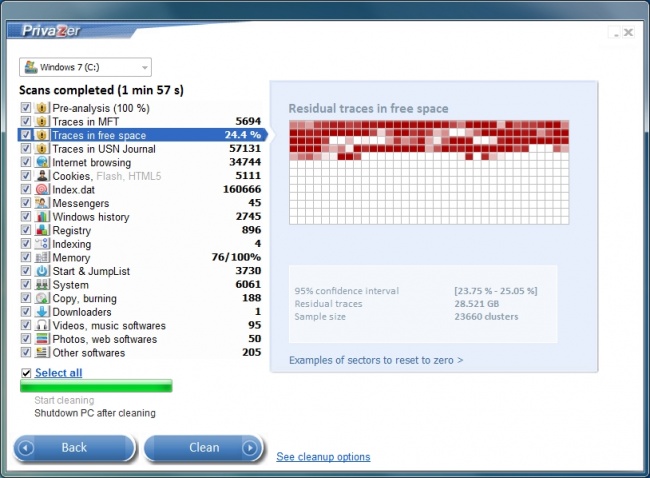Uncheck the Pre-analysis checkbox
This screenshot has height=478, width=650.
click(26, 108)
